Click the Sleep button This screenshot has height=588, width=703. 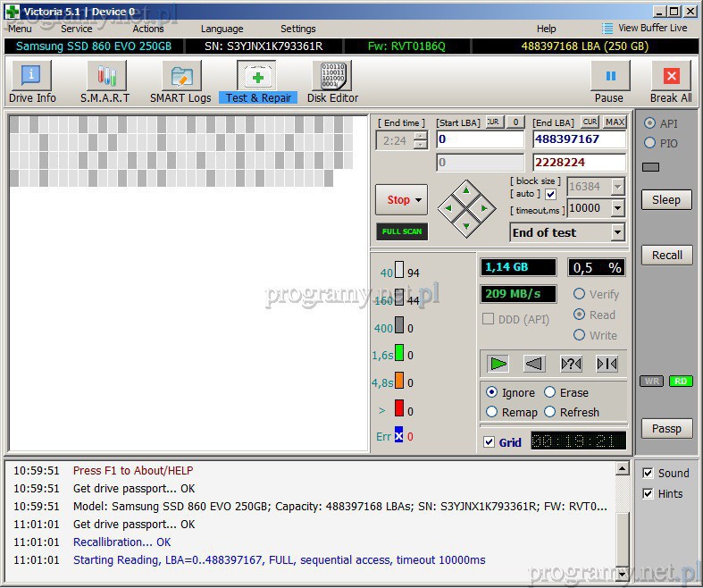(665, 200)
